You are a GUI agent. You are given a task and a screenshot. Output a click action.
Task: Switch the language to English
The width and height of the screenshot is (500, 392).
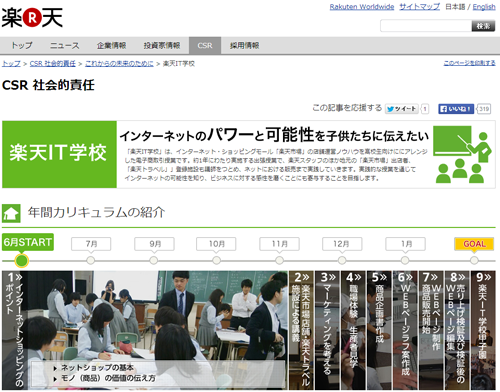coord(484,7)
